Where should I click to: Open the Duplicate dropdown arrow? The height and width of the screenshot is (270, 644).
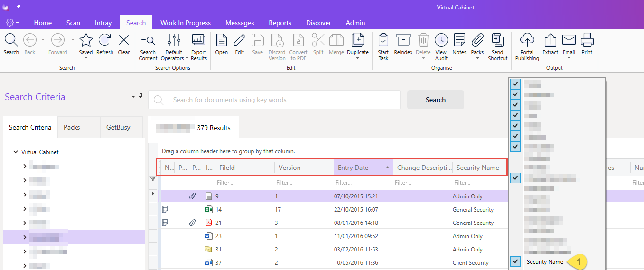pyautogui.click(x=357, y=58)
